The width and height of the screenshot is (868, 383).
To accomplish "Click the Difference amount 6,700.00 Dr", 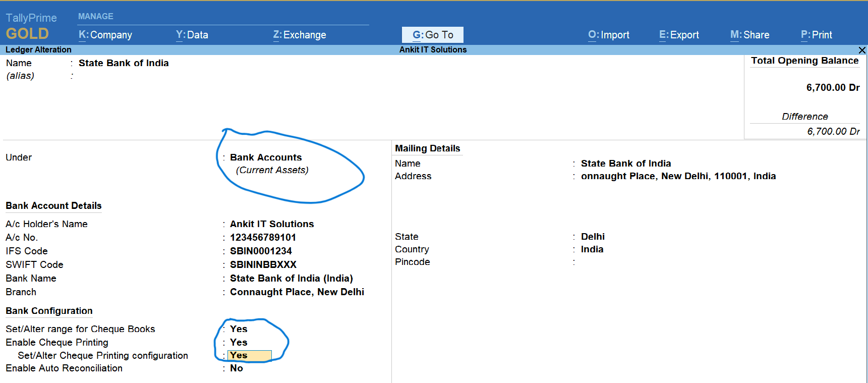I will [833, 132].
